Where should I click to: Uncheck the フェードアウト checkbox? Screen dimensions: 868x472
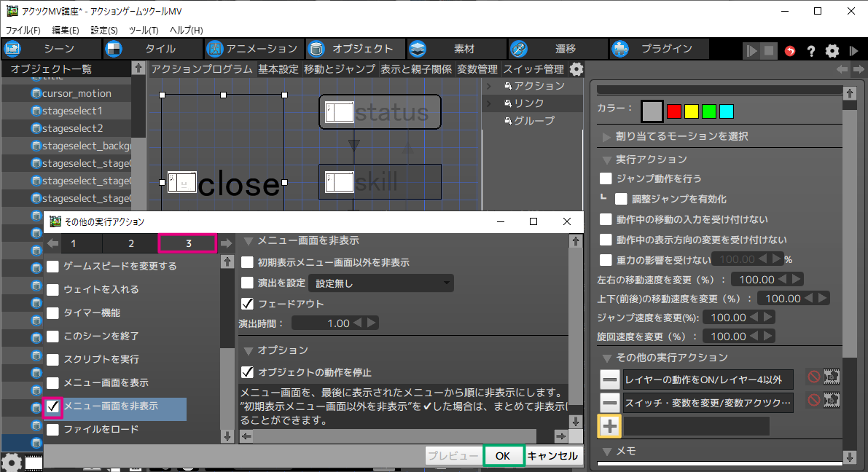click(248, 303)
